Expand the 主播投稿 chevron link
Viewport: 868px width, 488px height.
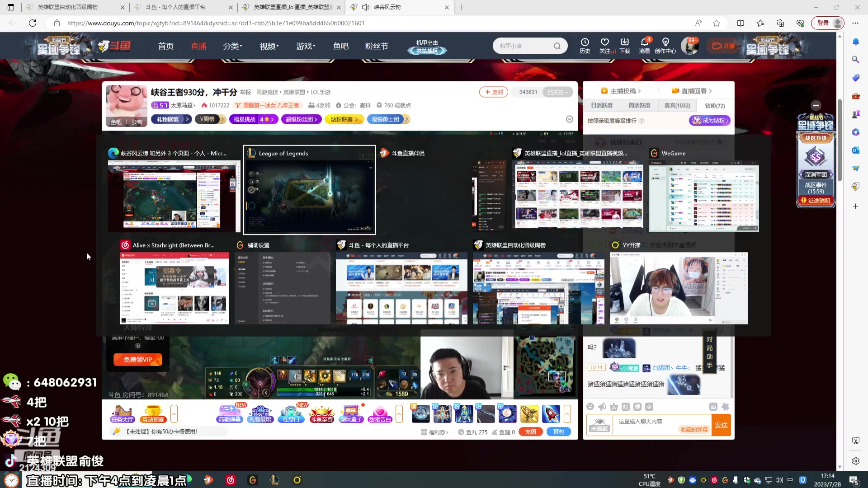(621, 91)
